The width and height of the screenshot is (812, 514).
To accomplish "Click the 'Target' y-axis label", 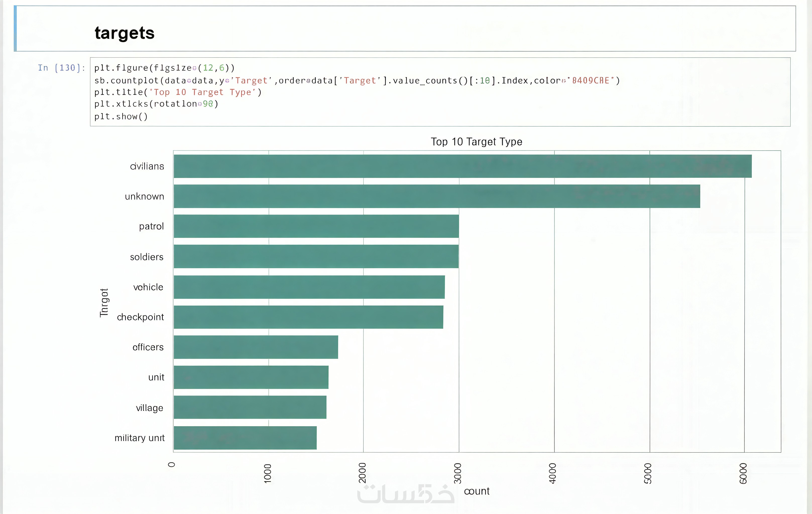I will [x=104, y=302].
